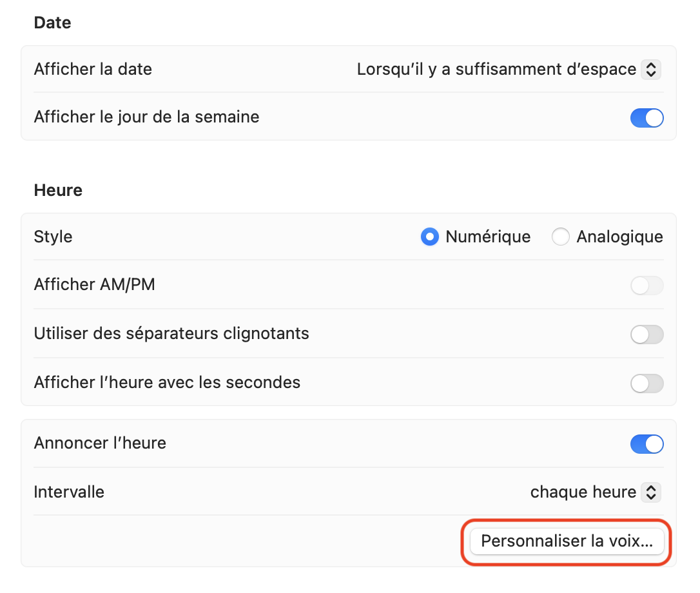Click the "Heure" section heading
700x593 pixels.
[x=58, y=191]
